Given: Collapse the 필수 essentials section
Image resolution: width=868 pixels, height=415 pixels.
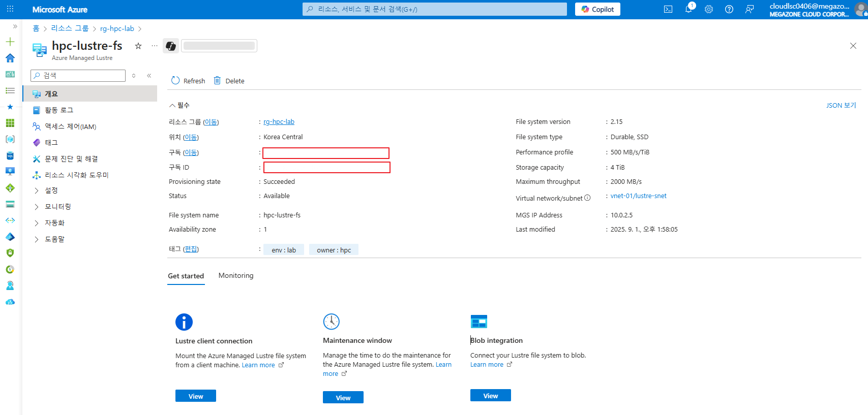Looking at the screenshot, I should tap(179, 105).
